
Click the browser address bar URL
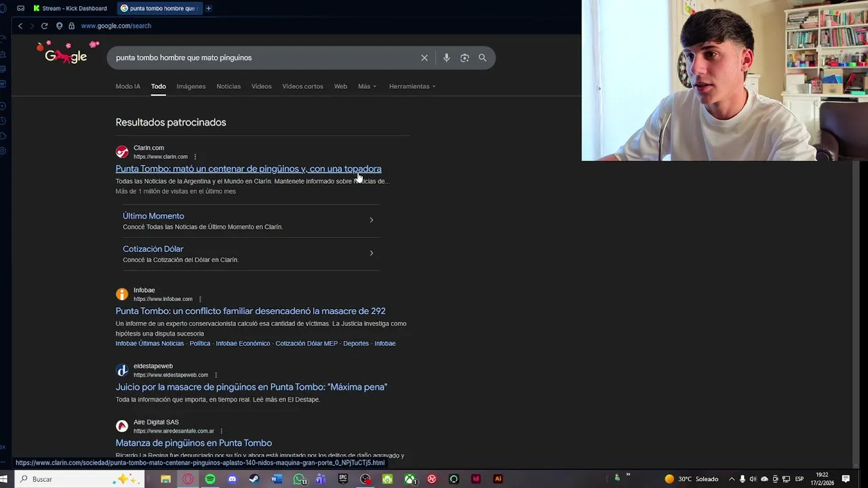click(116, 26)
